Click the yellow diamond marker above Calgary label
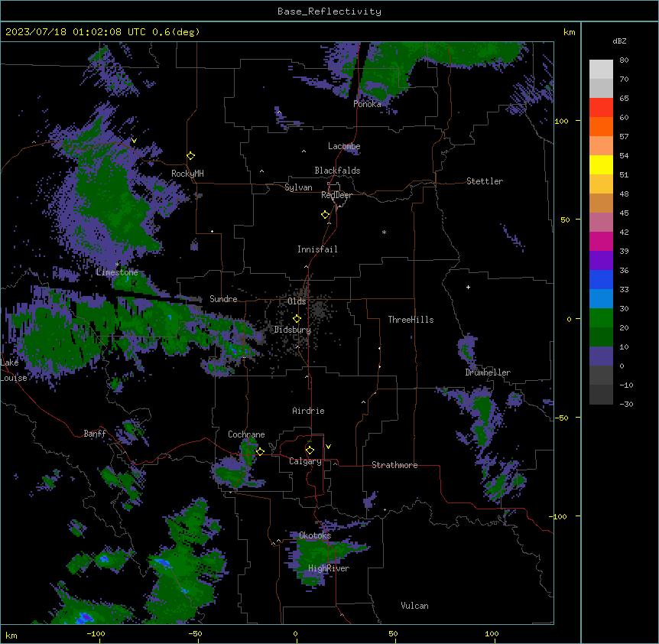This screenshot has height=644, width=659. click(x=310, y=450)
